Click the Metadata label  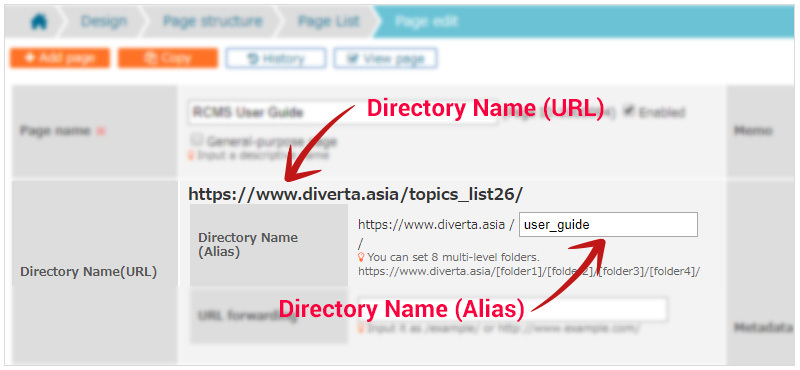click(x=763, y=328)
